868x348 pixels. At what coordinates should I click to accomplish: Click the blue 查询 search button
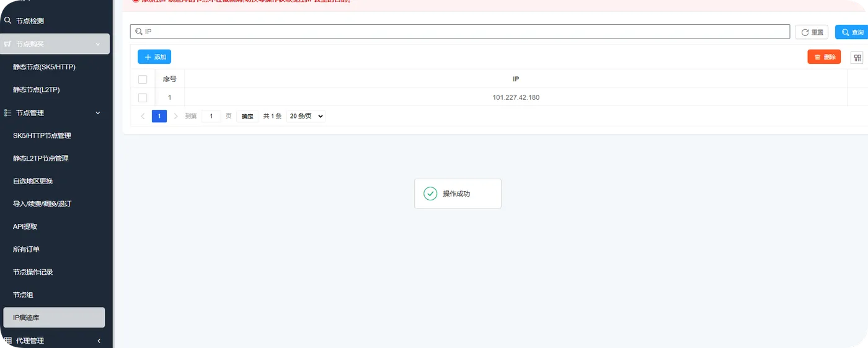(x=851, y=32)
